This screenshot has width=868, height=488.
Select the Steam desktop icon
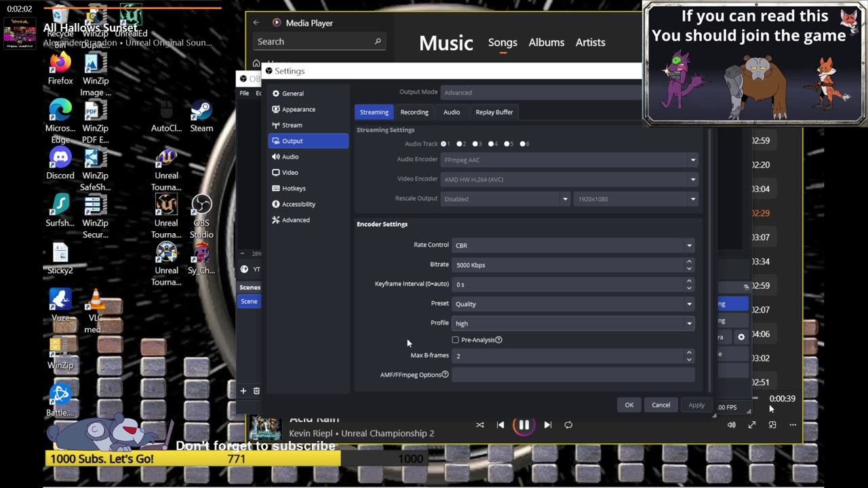(x=201, y=116)
